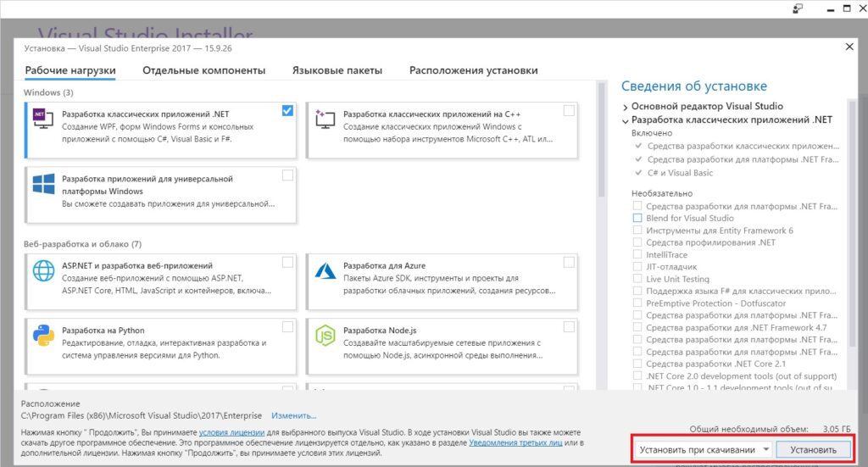The image size is (868, 467).
Task: Check the universal Windows platform workload
Action: pos(287,175)
